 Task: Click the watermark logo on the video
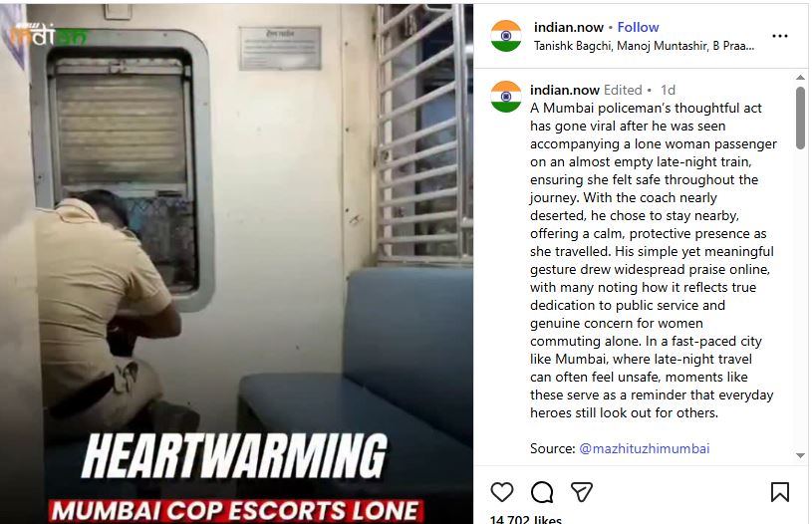tap(48, 35)
